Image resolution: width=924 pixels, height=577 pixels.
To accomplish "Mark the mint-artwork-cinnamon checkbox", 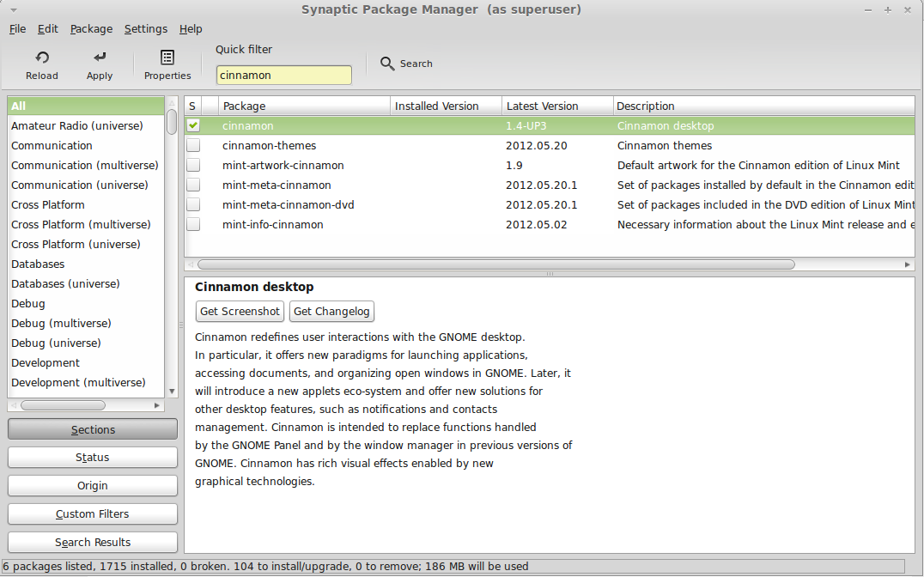I will 193,165.
